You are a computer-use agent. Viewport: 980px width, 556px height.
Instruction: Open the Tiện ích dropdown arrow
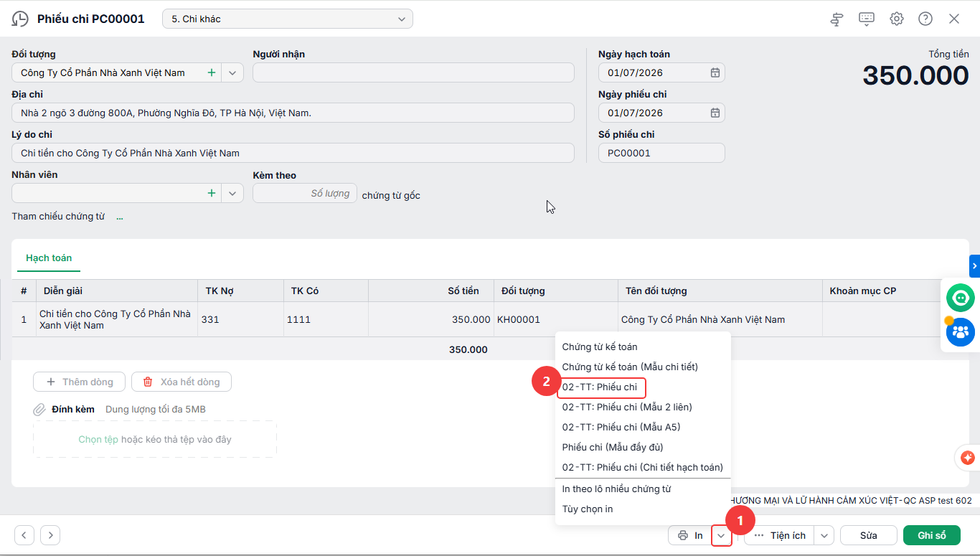click(x=824, y=536)
